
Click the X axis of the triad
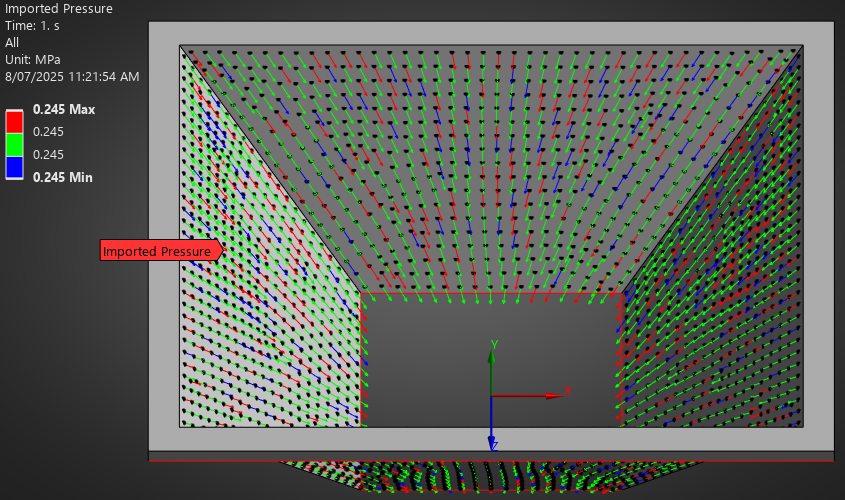pos(531,395)
